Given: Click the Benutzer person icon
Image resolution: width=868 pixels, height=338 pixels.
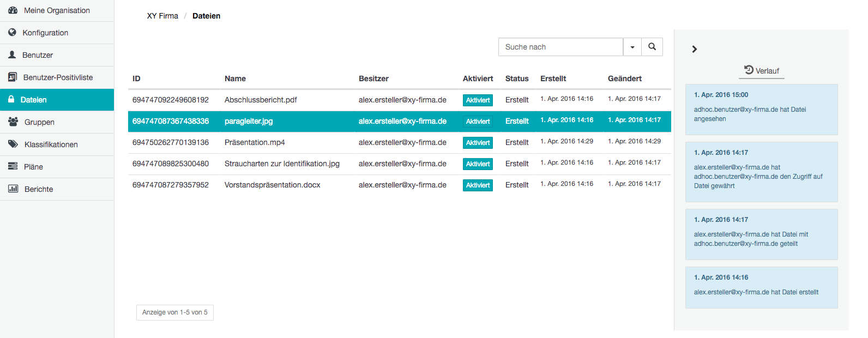Looking at the screenshot, I should point(12,55).
